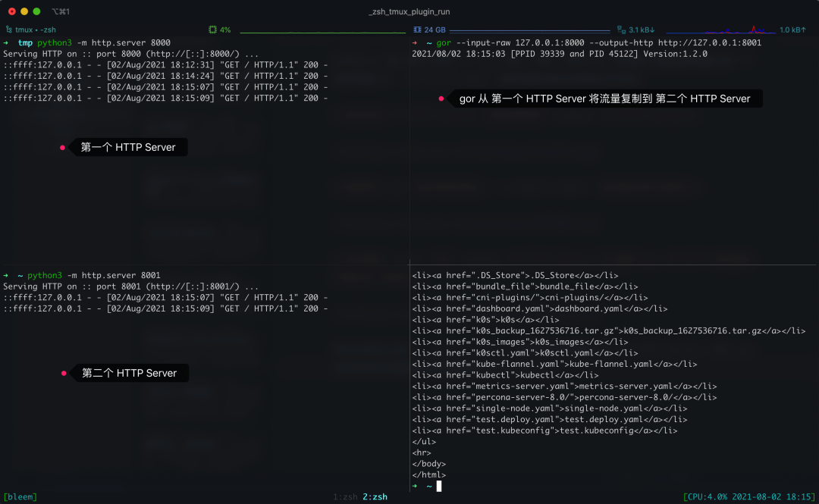Select the 4% CPU readout
819x504 pixels.
225,30
